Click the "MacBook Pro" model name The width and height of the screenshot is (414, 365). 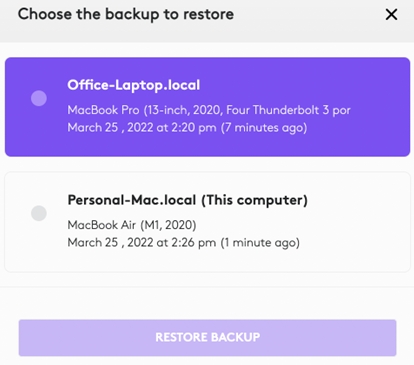point(103,110)
